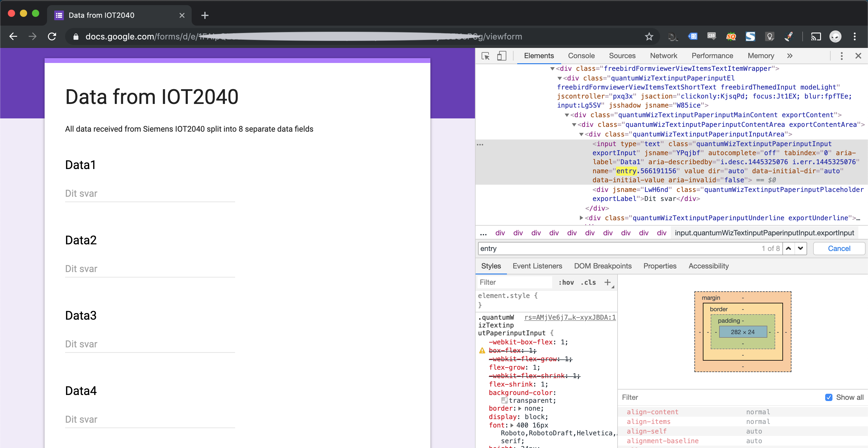Image resolution: width=868 pixels, height=448 pixels.
Task: Go to next search result
Action: tap(800, 249)
